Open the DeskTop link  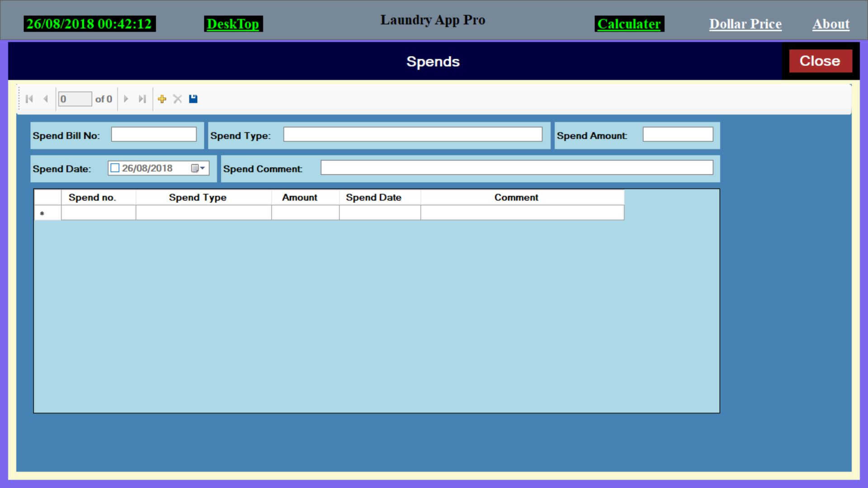233,24
